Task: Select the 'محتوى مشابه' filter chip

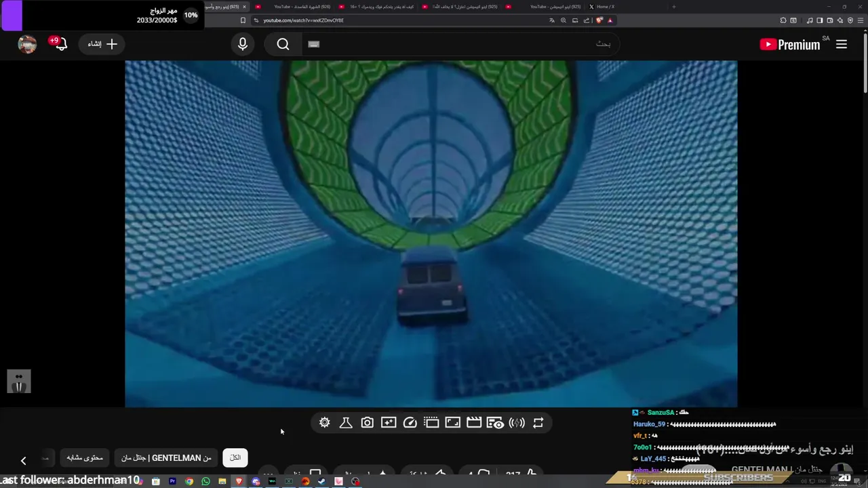Action: pos(85,457)
